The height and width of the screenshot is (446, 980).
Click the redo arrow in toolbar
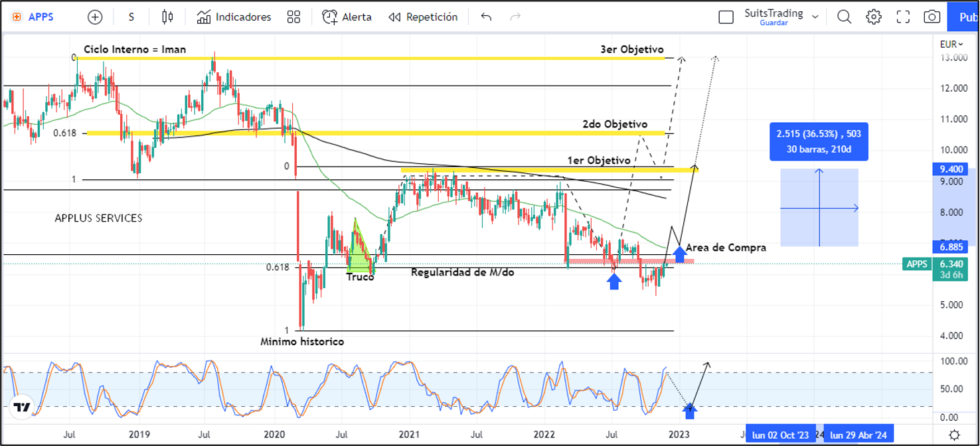pos(515,17)
